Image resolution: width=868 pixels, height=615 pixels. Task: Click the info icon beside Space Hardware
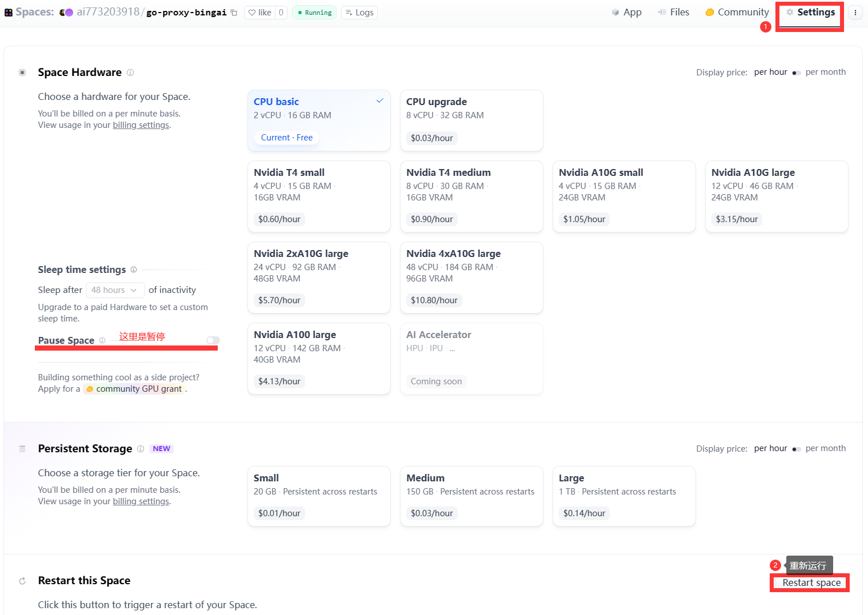(130, 73)
